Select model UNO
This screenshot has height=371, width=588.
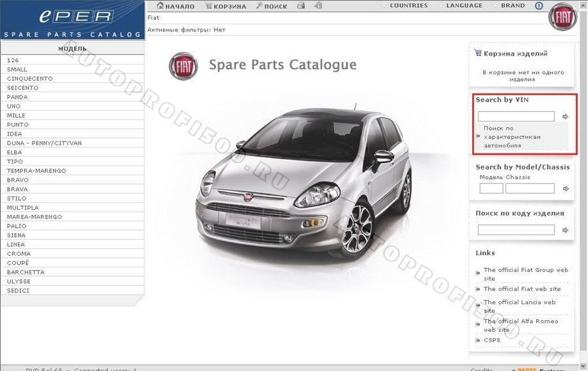tap(72, 106)
